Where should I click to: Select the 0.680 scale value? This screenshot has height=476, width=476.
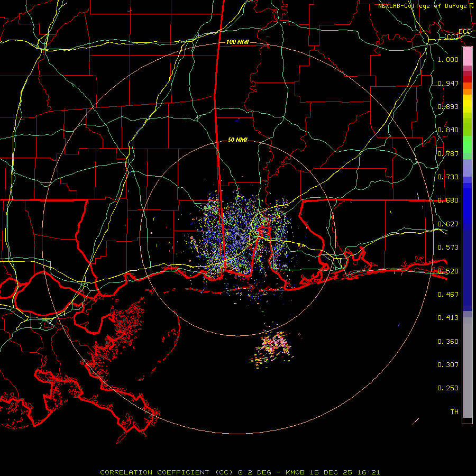pyautogui.click(x=448, y=200)
